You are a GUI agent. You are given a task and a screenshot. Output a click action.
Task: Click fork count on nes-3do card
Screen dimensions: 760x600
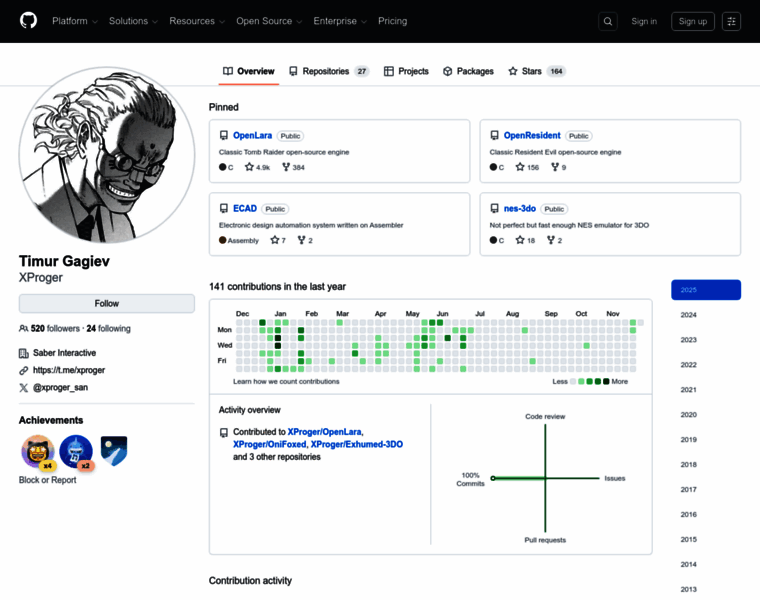(554, 240)
